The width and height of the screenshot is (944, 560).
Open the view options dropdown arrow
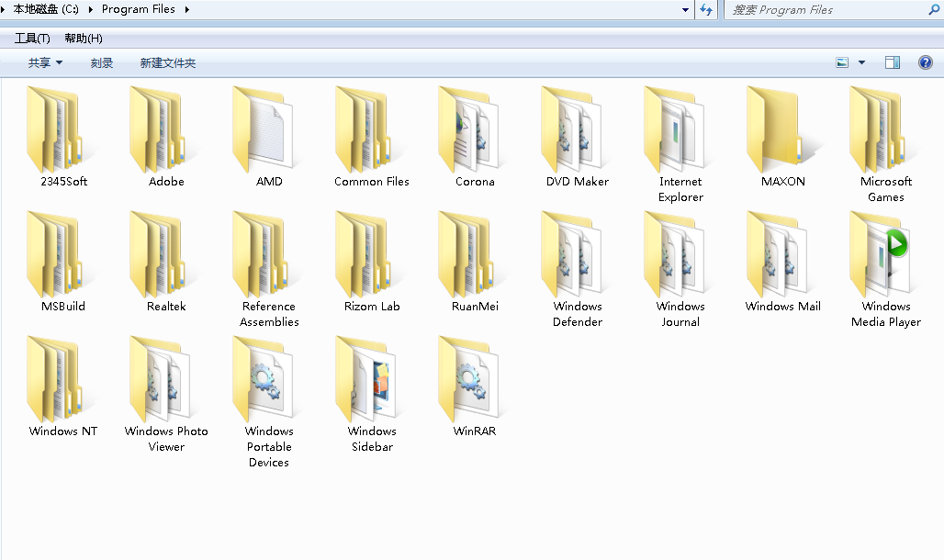point(861,62)
